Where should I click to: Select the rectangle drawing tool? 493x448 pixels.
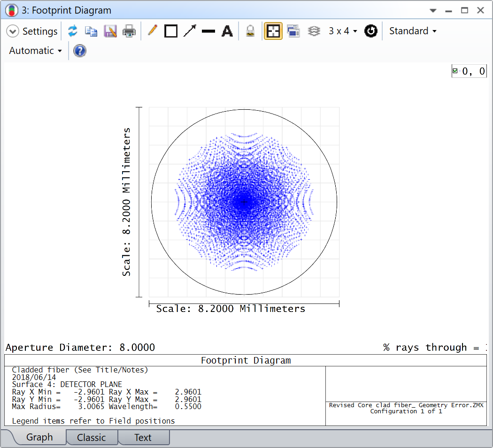(x=171, y=31)
